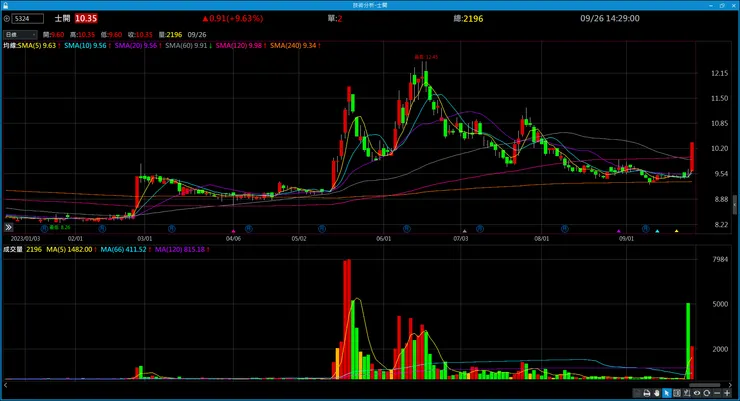This screenshot has height=401, width=740.
Task: Click the monthly marker near 02/01
Action: click(x=102, y=229)
